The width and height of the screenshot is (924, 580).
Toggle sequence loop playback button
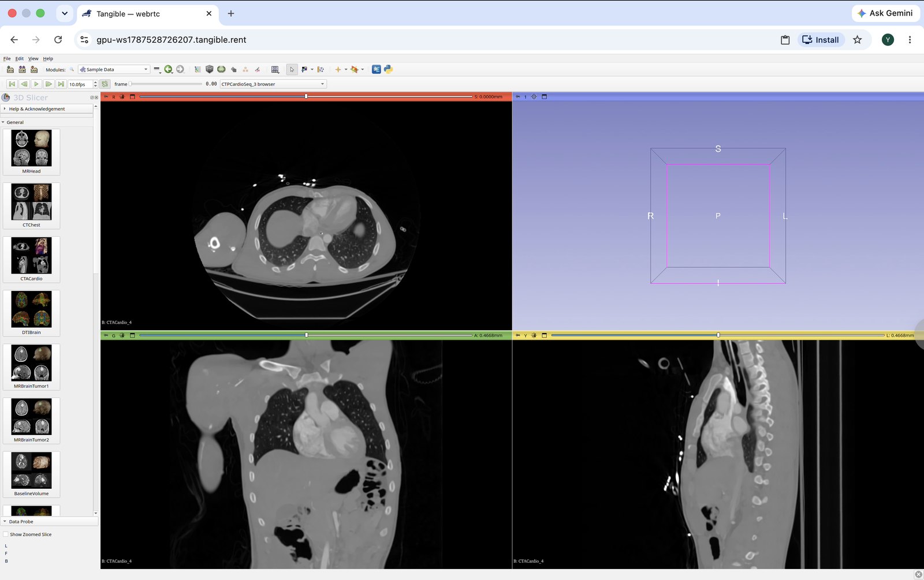(105, 84)
